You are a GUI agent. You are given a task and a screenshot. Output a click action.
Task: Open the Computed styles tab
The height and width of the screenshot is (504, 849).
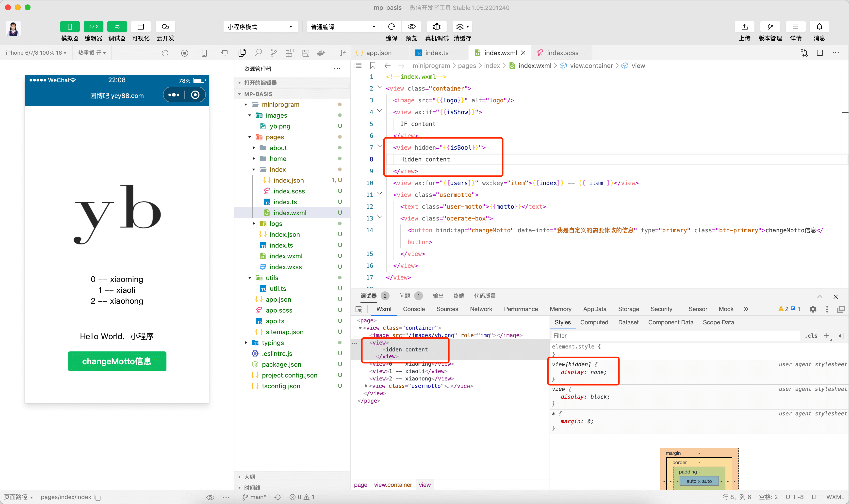594,322
